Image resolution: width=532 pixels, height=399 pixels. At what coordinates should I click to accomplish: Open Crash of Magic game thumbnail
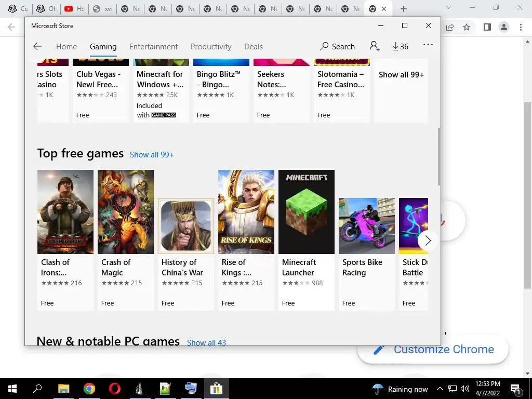[126, 212]
